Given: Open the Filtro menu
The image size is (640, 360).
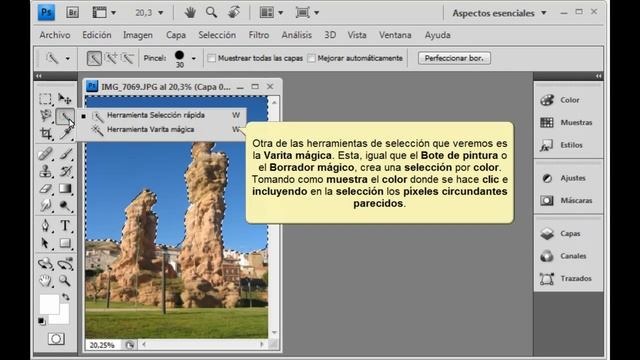Looking at the screenshot, I should 259,35.
